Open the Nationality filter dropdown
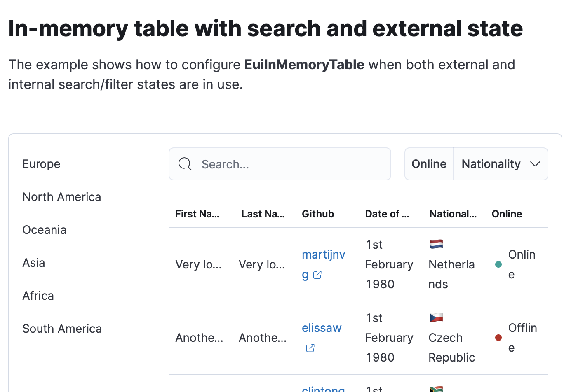 click(501, 164)
